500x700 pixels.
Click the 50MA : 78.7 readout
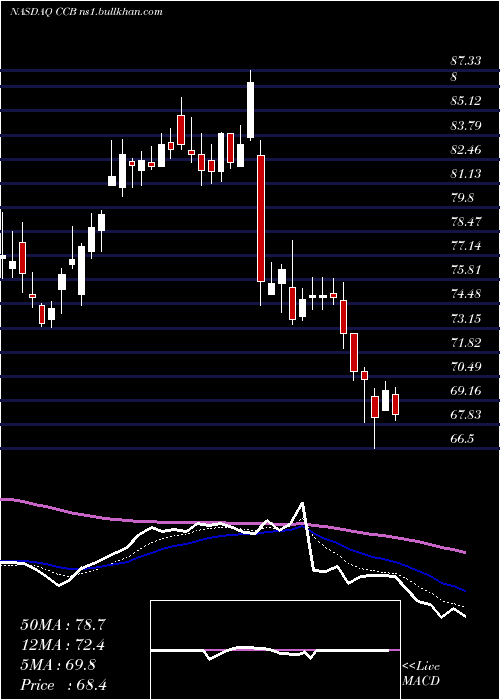coord(63,625)
